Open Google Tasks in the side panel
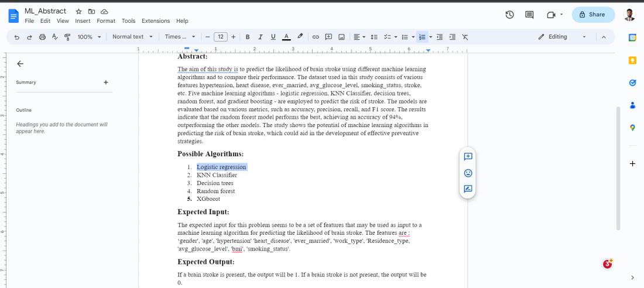644x288 pixels. [x=632, y=83]
